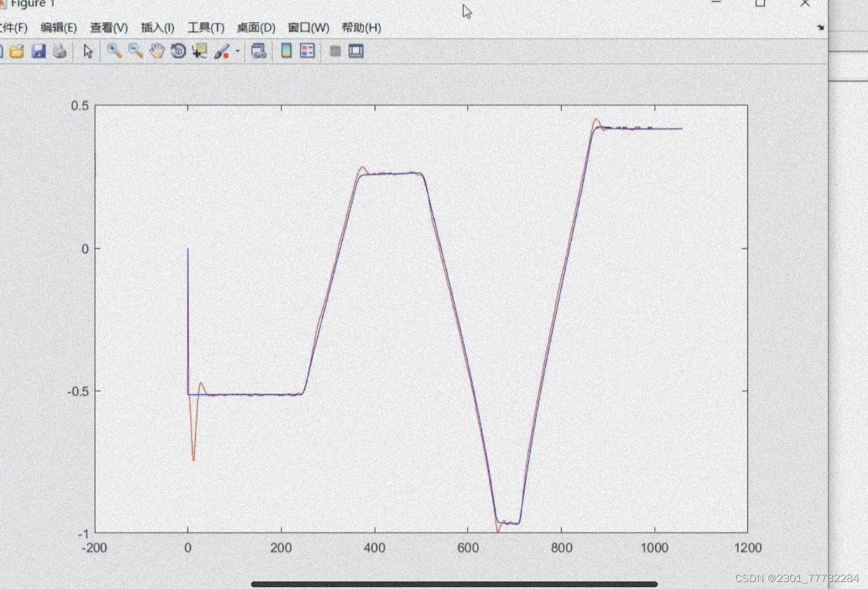
Task: Expand the brush color dropdown arrow
Action: pos(238,51)
